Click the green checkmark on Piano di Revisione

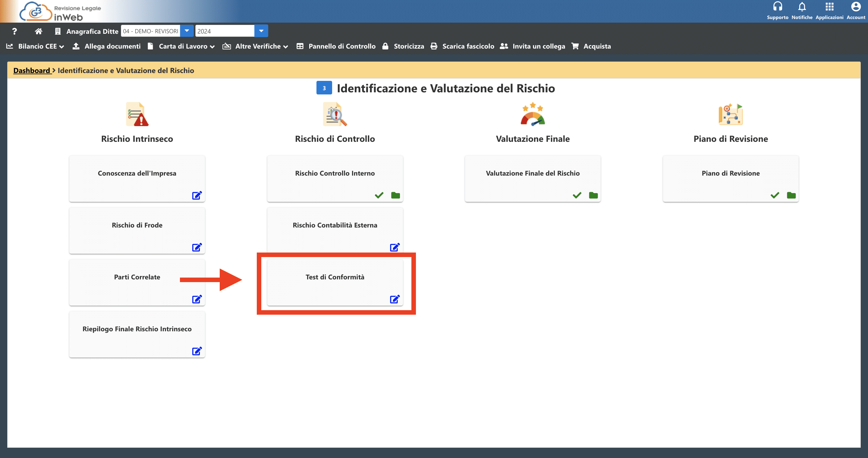(x=775, y=195)
